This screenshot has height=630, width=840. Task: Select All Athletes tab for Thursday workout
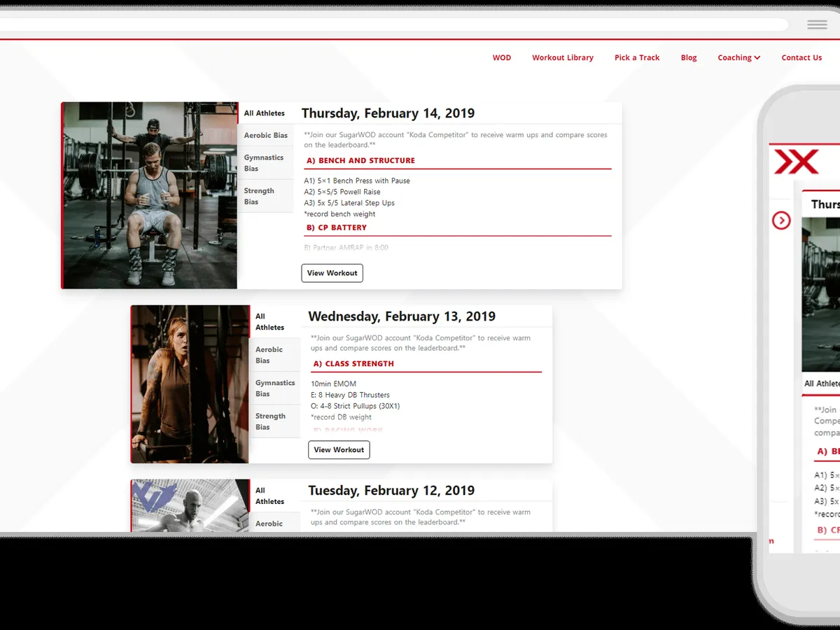(x=266, y=113)
